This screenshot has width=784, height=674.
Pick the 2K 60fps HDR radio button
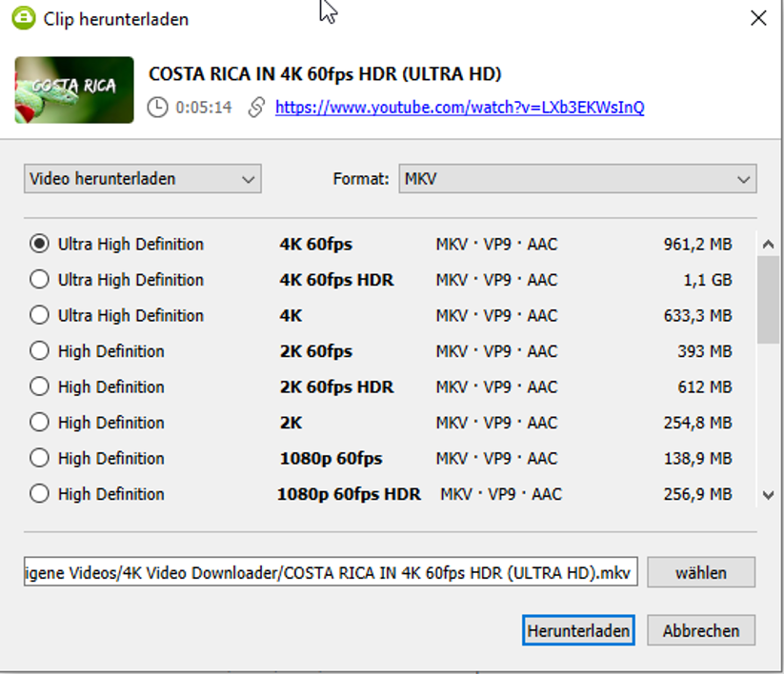pyautogui.click(x=39, y=387)
